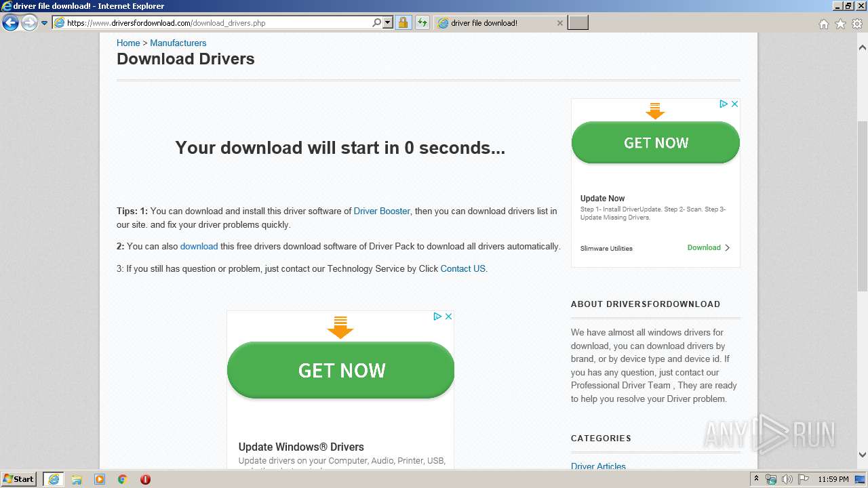Viewport: 868px width, 488px height.
Task: Open the Contact US link
Action: (463, 268)
